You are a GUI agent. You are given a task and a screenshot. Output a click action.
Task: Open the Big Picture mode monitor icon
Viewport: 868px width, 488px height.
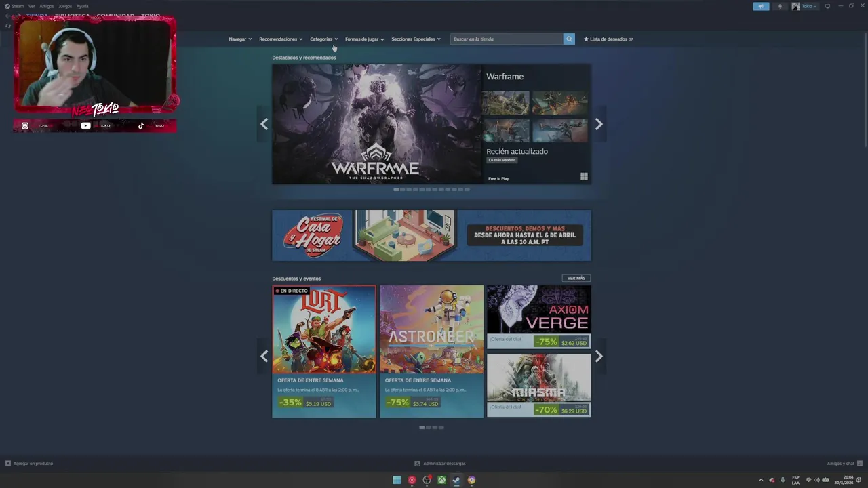827,6
